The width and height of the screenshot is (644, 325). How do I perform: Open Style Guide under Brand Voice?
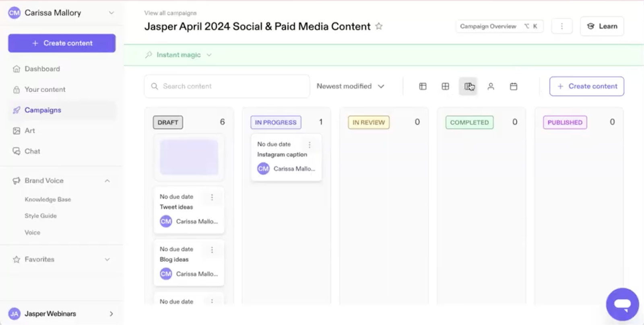pyautogui.click(x=41, y=216)
